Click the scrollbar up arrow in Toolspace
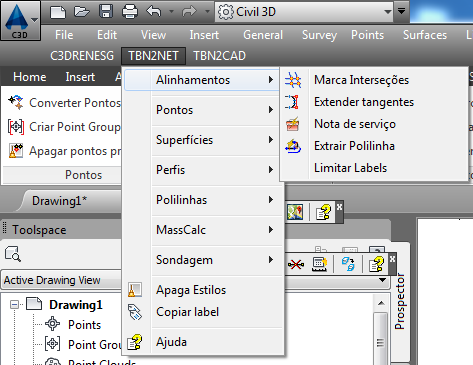Image resolution: width=473 pixels, height=365 pixels. click(x=381, y=303)
